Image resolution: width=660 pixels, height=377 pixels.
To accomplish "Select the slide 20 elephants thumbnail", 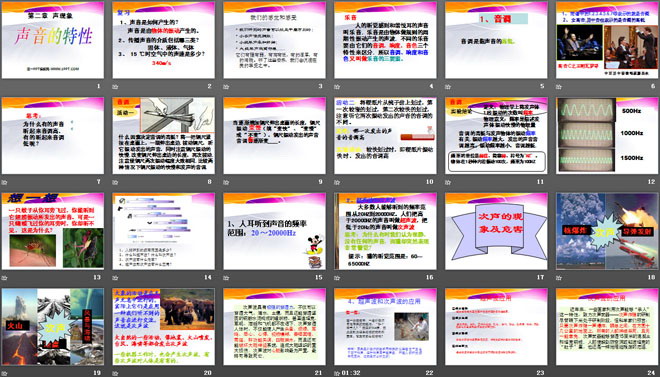I will click(163, 327).
